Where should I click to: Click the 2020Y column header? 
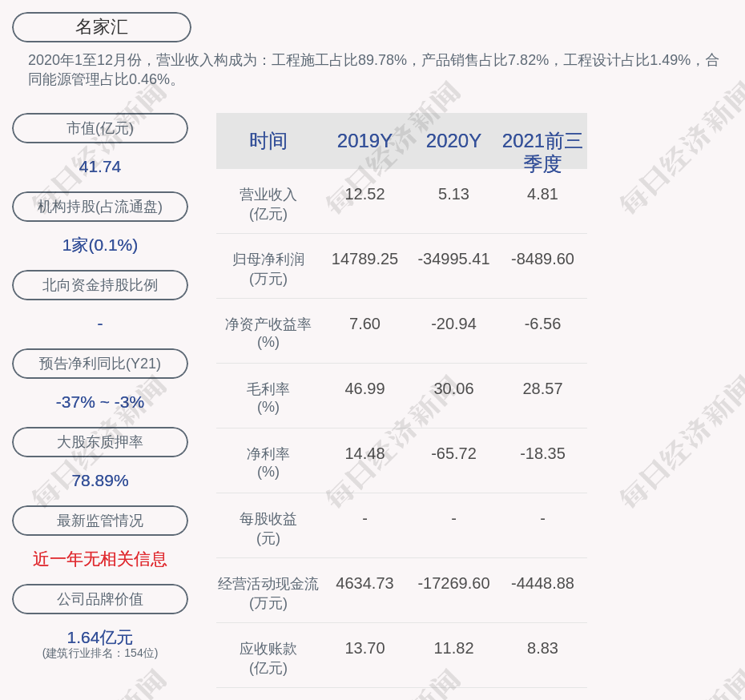click(x=453, y=141)
